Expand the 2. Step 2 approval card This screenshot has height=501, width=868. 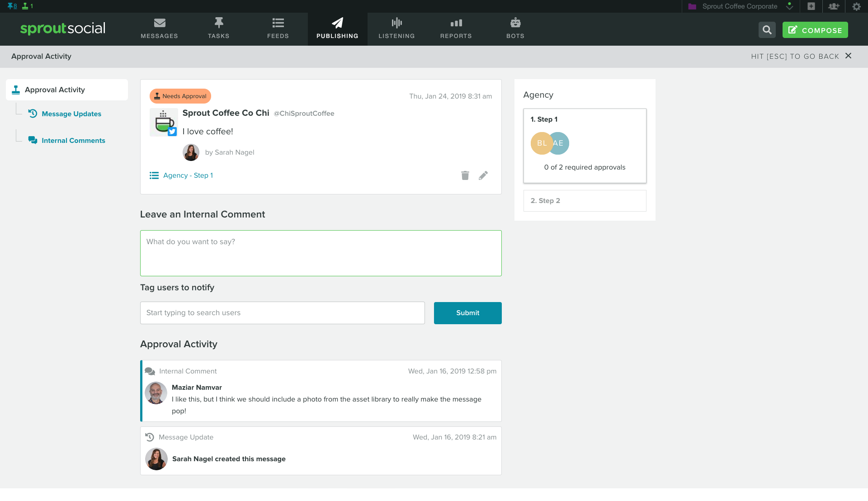tap(585, 201)
